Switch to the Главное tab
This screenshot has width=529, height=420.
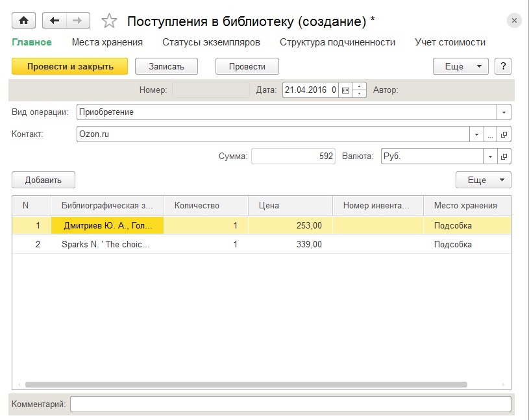click(32, 42)
